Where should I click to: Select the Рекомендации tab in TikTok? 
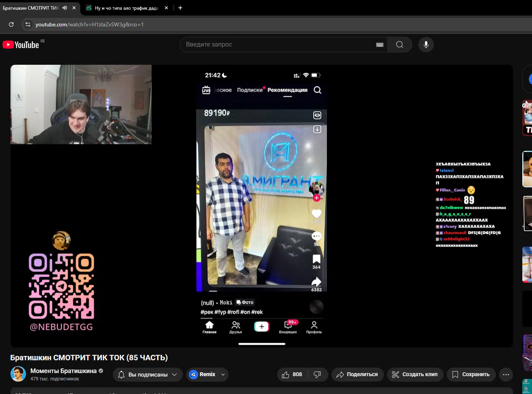[287, 90]
